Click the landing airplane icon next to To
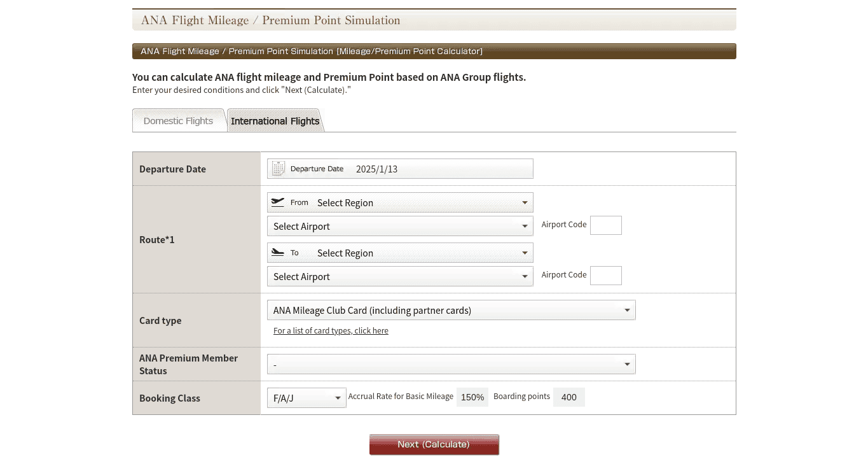This screenshot has height=464, width=868. pyautogui.click(x=278, y=253)
